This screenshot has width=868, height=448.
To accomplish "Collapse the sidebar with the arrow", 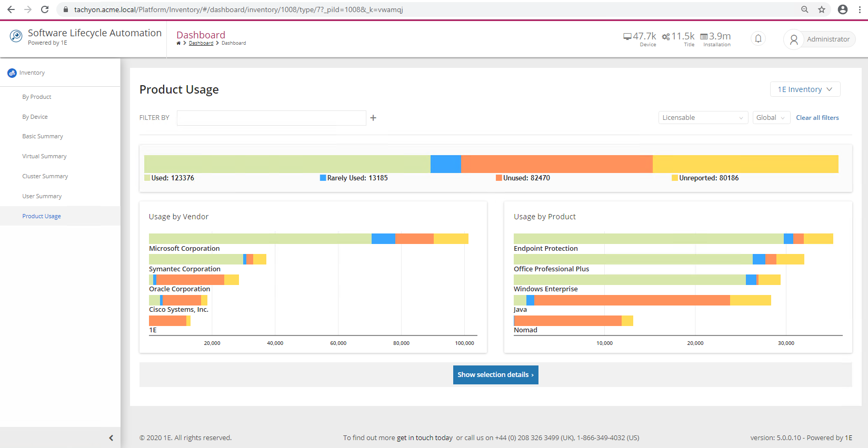I will 111,438.
